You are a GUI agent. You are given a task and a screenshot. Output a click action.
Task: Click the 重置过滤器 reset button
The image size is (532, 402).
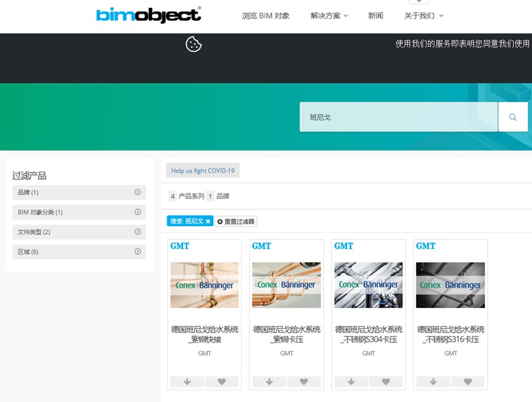pos(236,221)
